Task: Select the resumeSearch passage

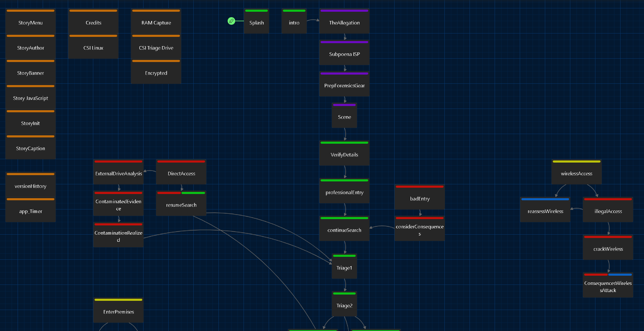Action: pyautogui.click(x=181, y=203)
